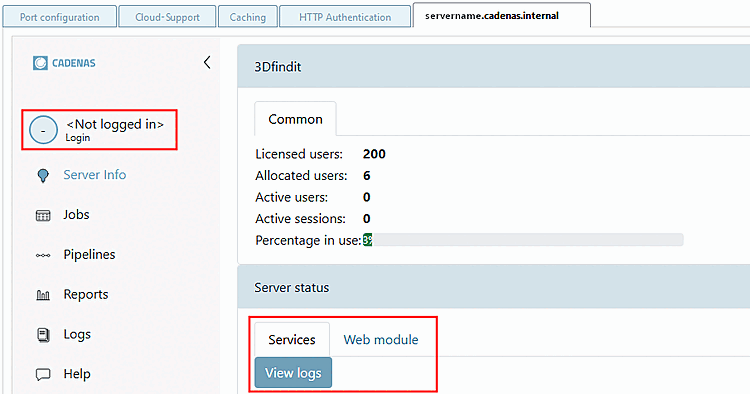Click the user avatar circle icon
This screenshot has width=750, height=394.
(43, 130)
